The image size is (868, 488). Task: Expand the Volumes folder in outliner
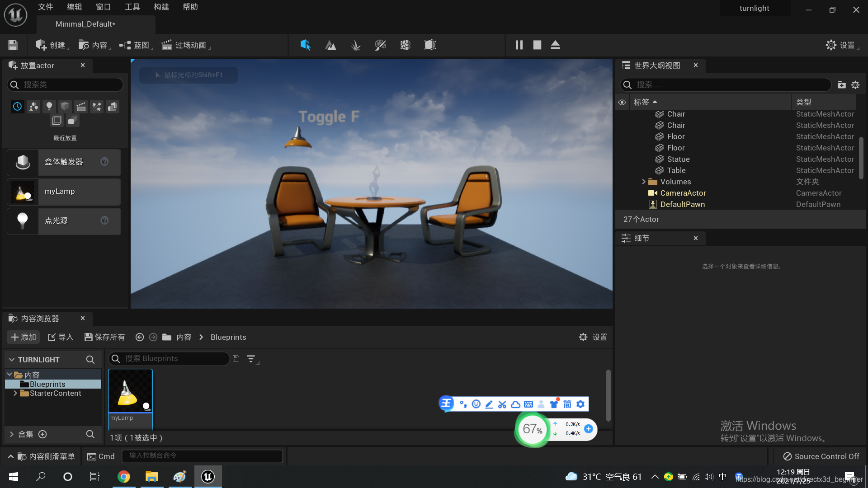click(643, 182)
